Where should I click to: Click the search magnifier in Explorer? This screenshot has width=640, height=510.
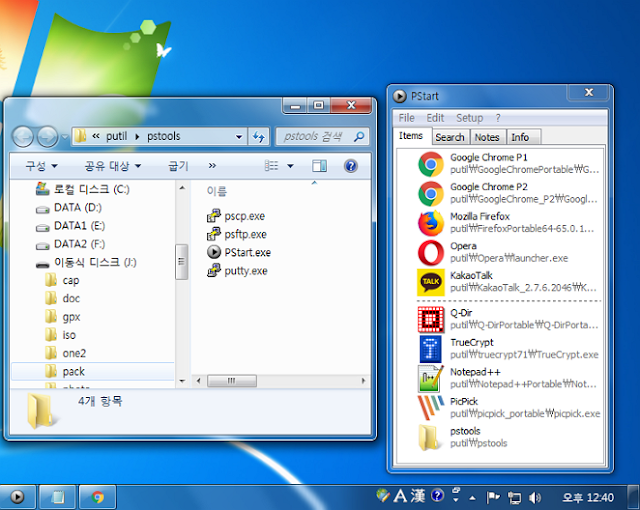click(x=359, y=136)
